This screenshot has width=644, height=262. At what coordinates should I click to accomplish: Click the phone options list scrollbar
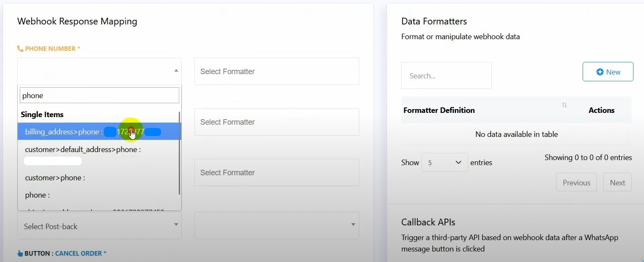click(x=180, y=152)
